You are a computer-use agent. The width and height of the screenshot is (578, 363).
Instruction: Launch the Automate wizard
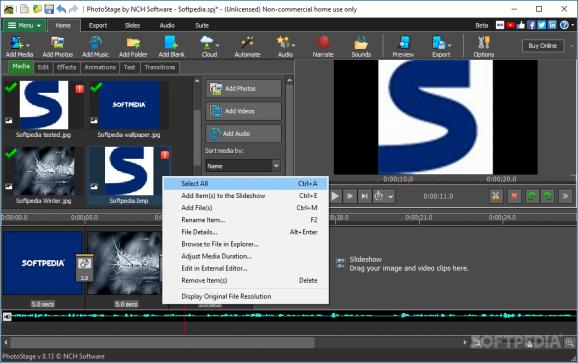[x=247, y=46]
